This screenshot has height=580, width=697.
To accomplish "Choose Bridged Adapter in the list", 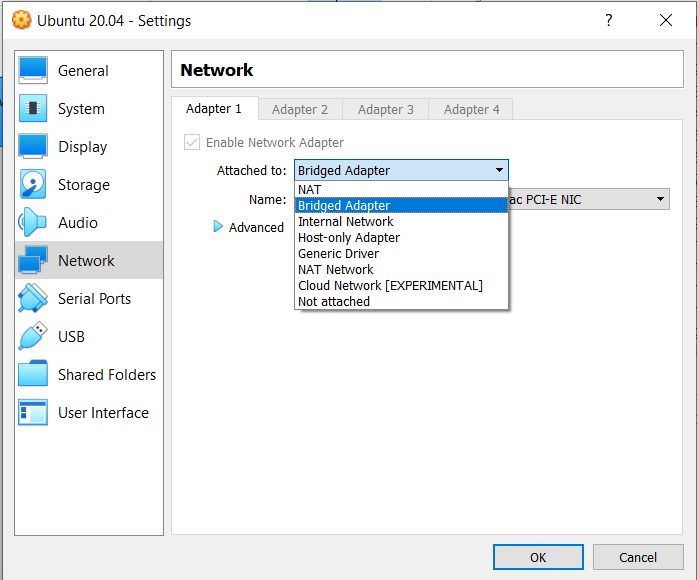I will (401, 205).
